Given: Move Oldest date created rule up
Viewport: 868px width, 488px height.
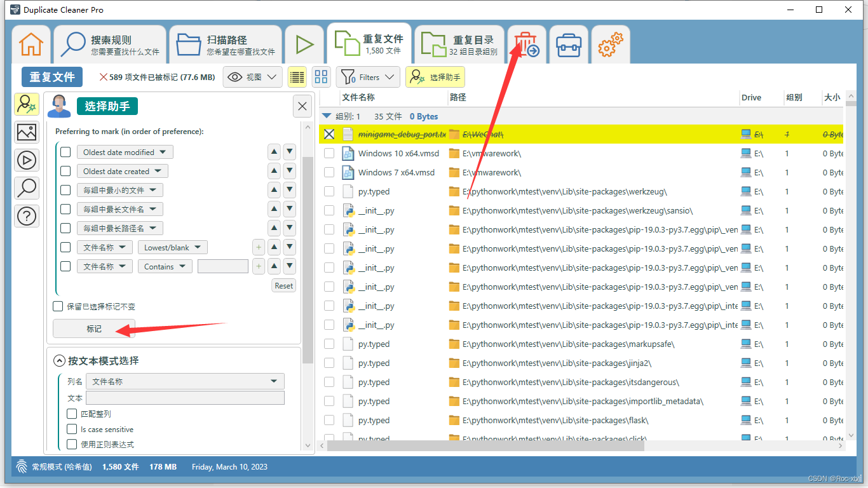Looking at the screenshot, I should tap(274, 171).
